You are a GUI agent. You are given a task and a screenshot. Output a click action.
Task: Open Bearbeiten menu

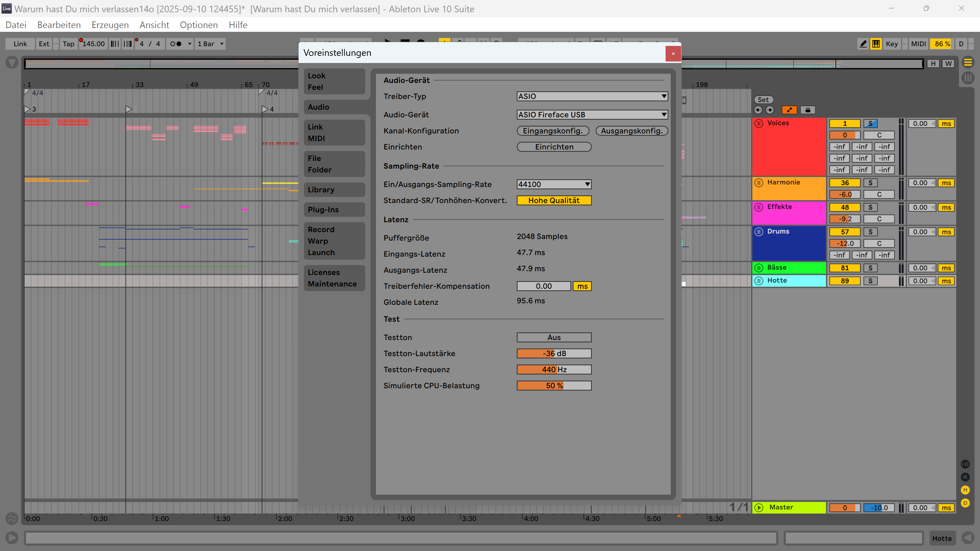coord(59,25)
